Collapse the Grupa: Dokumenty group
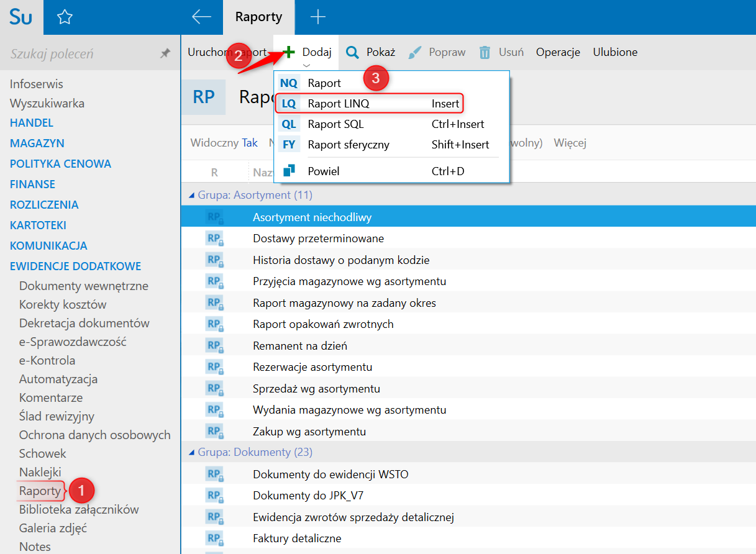The image size is (756, 554). [191, 452]
